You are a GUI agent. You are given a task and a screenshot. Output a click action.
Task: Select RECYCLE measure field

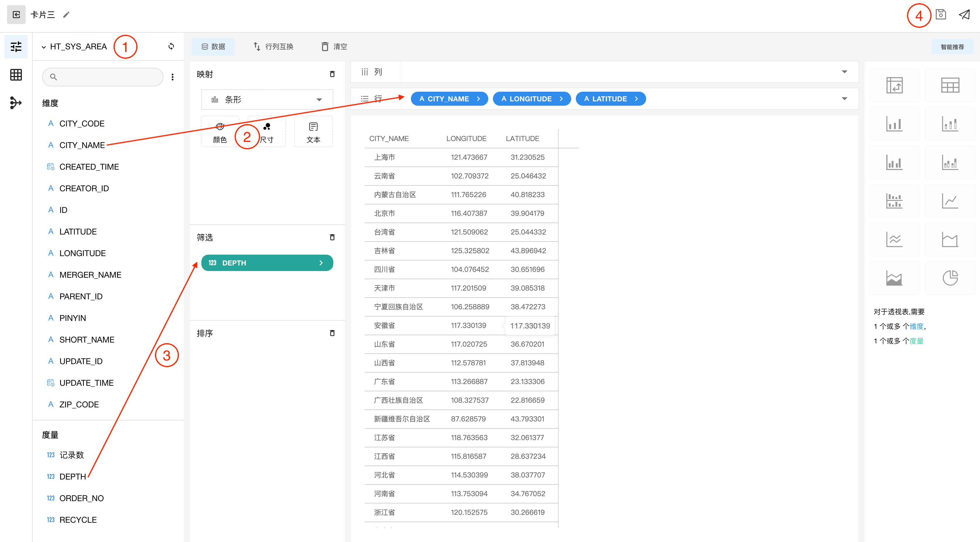click(78, 520)
